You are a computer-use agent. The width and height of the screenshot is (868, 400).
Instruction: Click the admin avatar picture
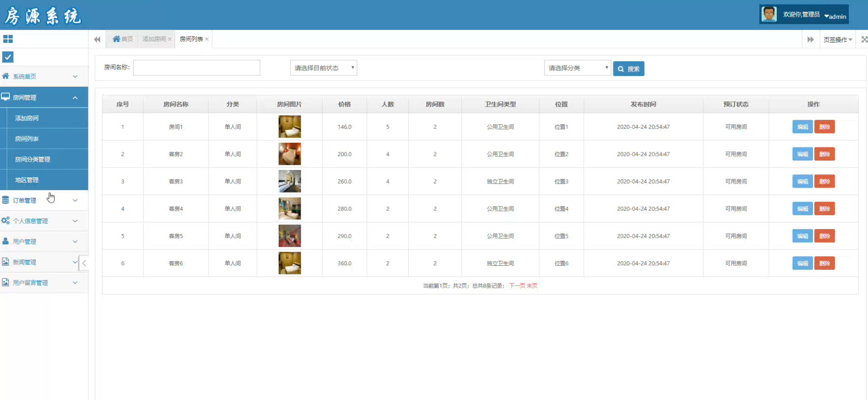pyautogui.click(x=769, y=14)
